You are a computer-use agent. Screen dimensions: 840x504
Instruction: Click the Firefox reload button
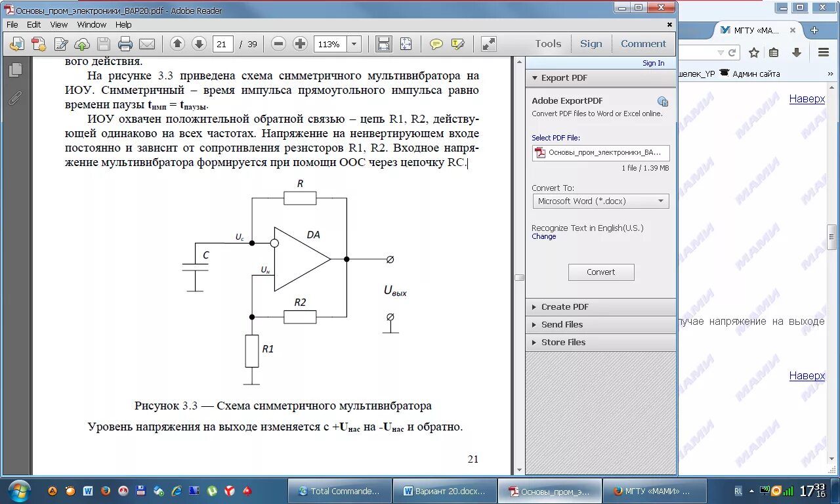coord(733,52)
